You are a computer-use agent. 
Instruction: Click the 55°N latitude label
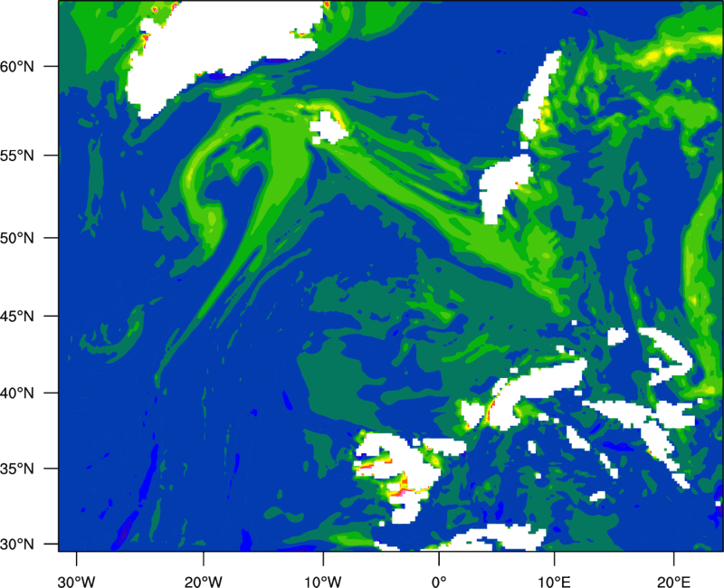tap(17, 156)
